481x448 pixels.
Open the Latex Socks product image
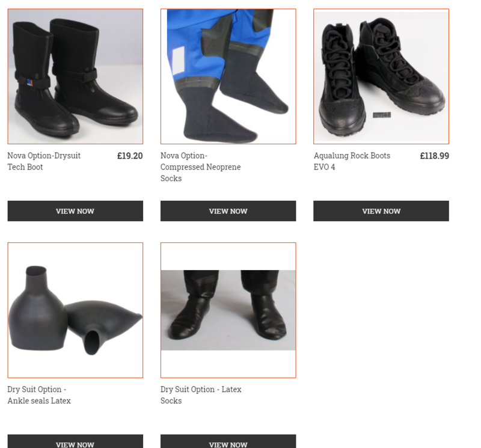[228, 310]
